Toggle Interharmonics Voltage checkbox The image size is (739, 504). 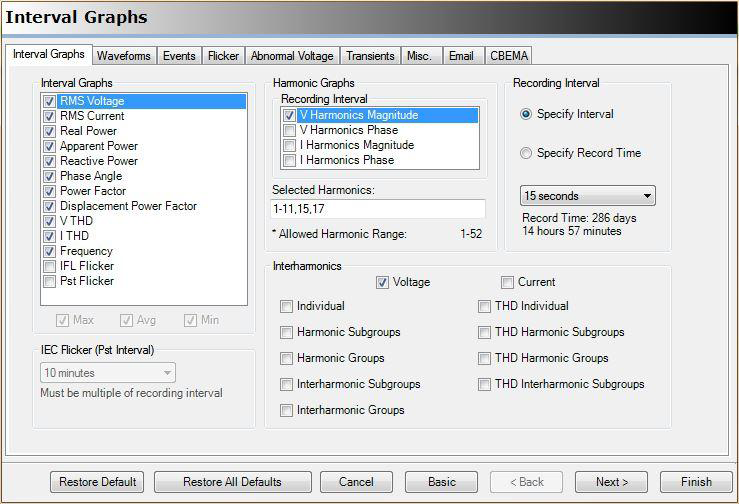click(382, 282)
